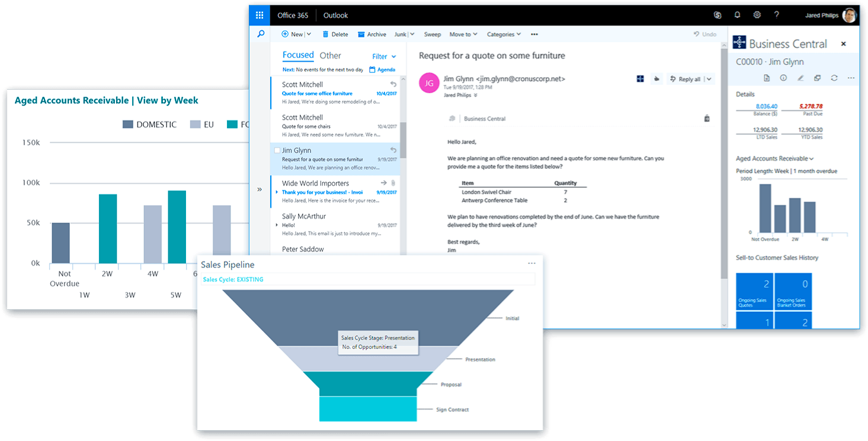
Task: Open more options ellipsis in Business Central pane
Action: pyautogui.click(x=851, y=78)
